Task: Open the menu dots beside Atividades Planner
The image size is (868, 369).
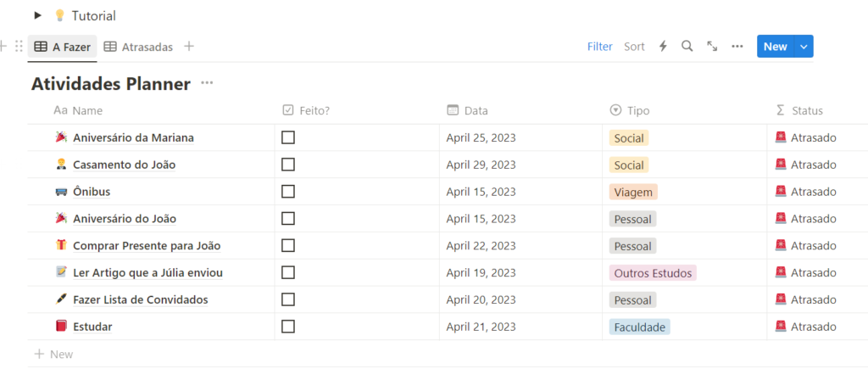Action: pyautogui.click(x=207, y=83)
